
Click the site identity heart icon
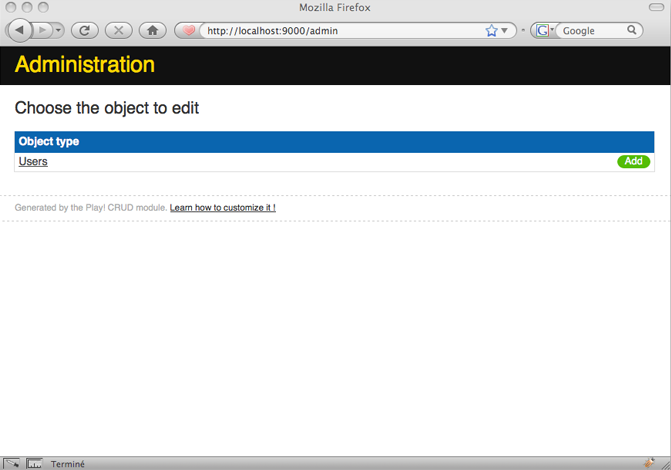[188, 31]
